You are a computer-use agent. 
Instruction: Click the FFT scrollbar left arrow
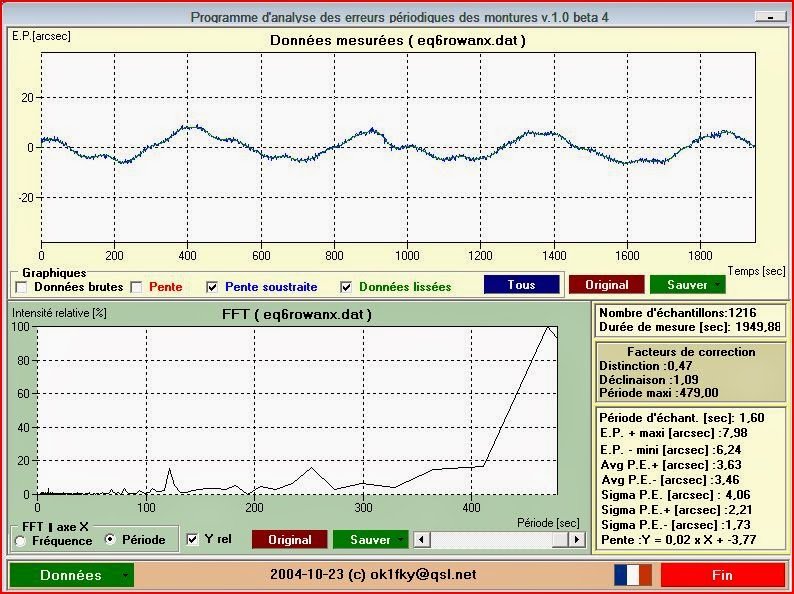pos(421,540)
